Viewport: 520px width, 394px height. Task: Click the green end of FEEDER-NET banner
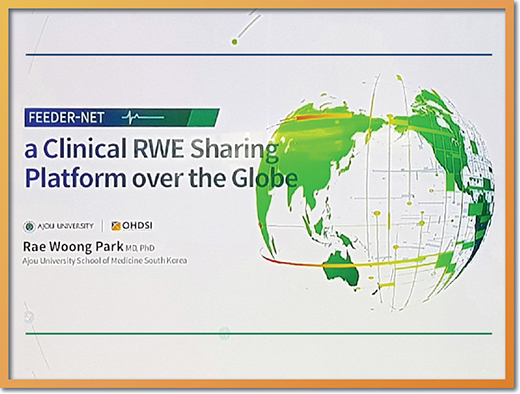[x=203, y=118]
